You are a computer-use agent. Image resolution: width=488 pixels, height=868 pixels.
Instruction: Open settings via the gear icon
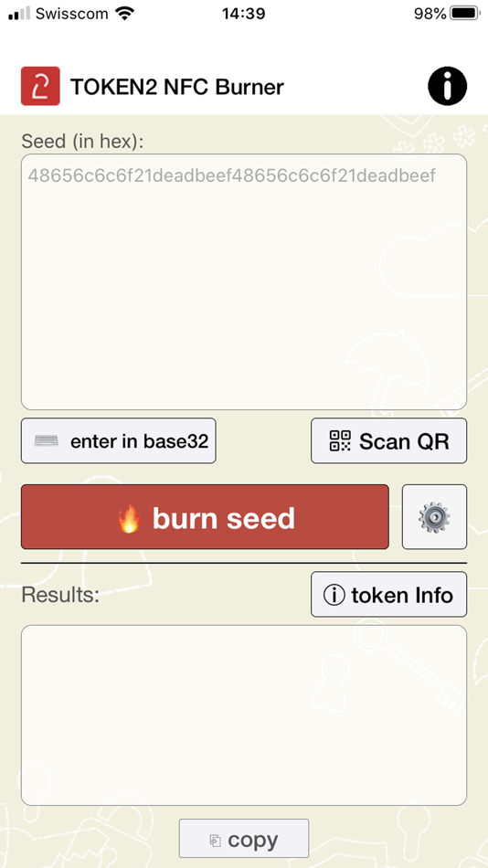[434, 517]
